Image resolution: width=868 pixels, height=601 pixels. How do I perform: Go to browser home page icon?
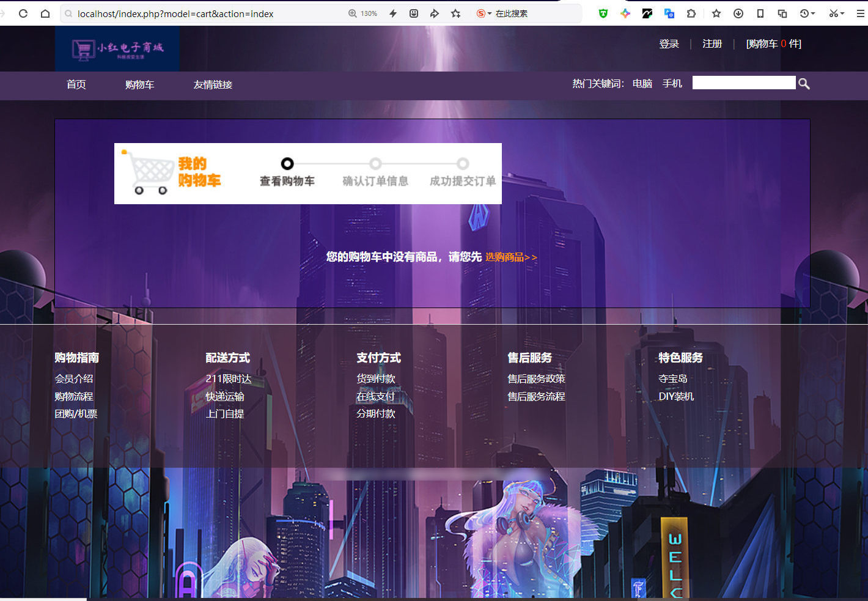45,13
